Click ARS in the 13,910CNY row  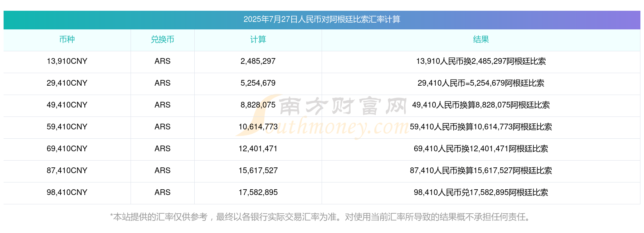162,61
